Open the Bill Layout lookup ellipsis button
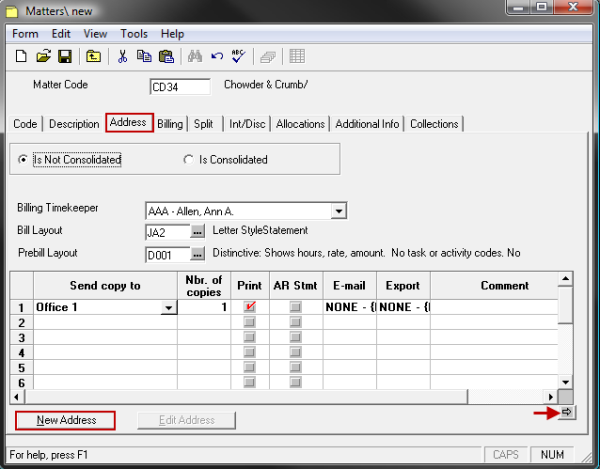Screen dimensions: 600x469 198,232
